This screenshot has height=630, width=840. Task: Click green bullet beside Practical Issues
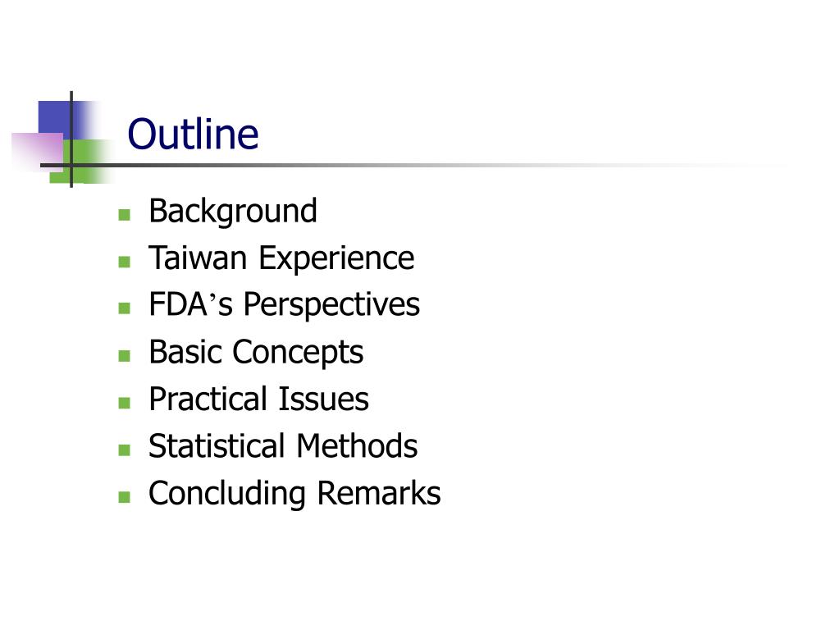tap(125, 403)
